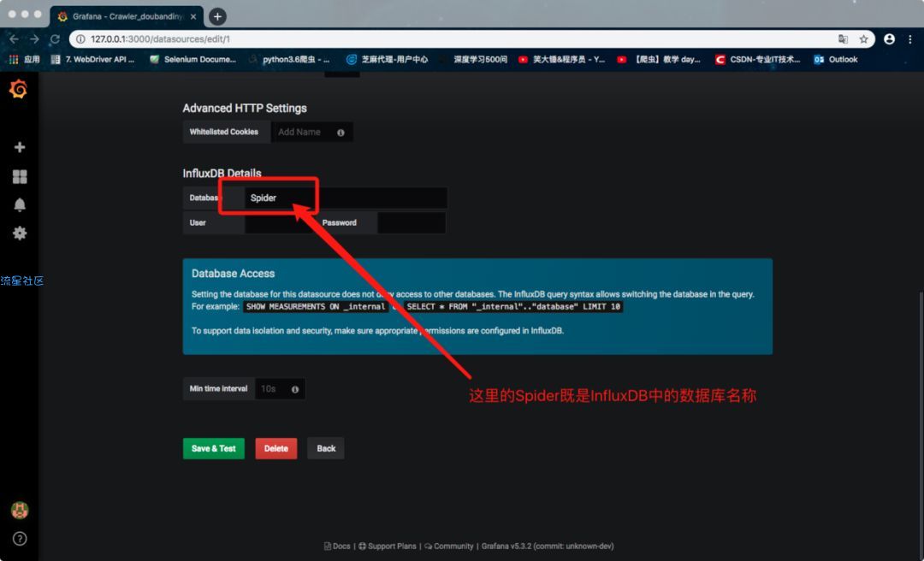
Task: Show info tooltip for Min time interval
Action: [294, 389]
